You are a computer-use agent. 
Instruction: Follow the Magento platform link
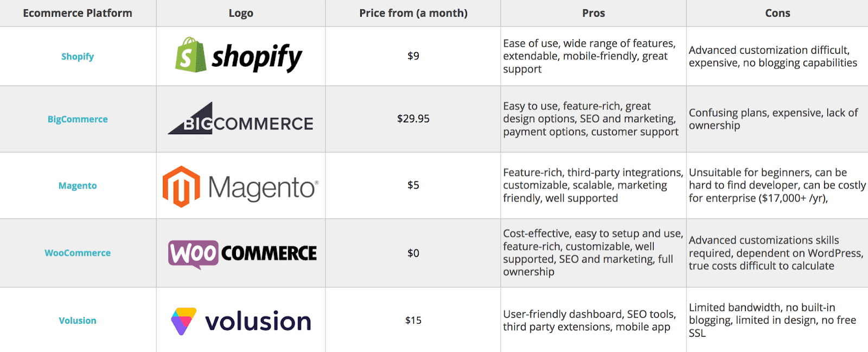[78, 186]
